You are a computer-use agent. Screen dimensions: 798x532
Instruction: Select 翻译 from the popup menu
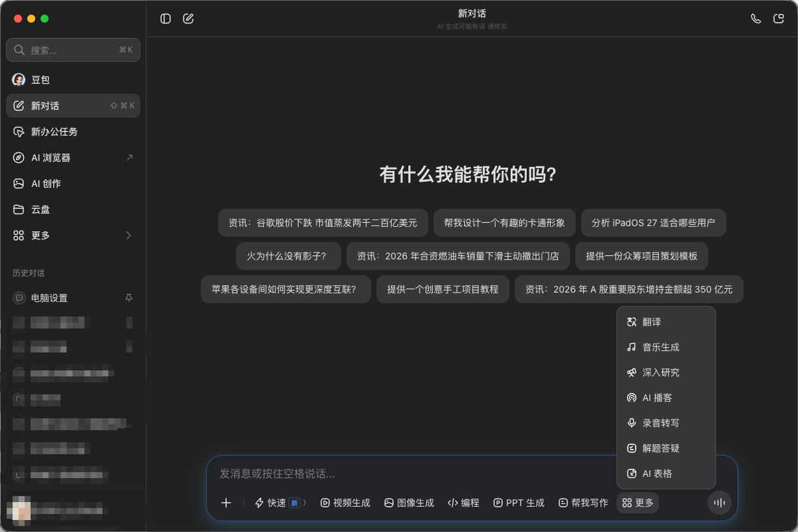tap(666, 322)
